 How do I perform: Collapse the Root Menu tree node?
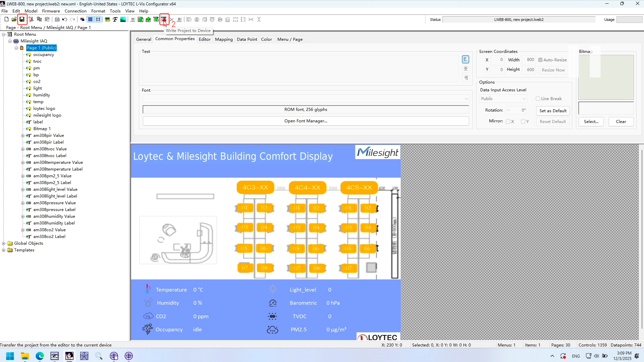point(4,34)
